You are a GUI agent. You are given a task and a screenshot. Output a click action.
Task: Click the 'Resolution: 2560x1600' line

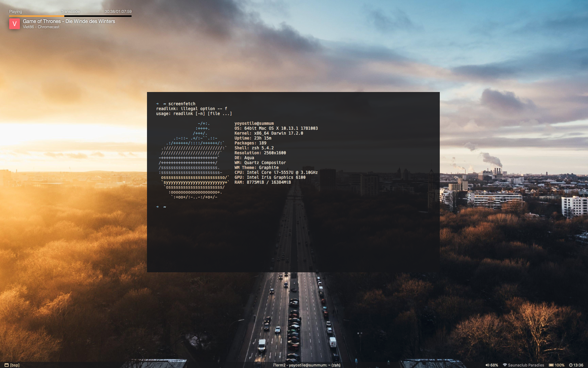click(260, 153)
